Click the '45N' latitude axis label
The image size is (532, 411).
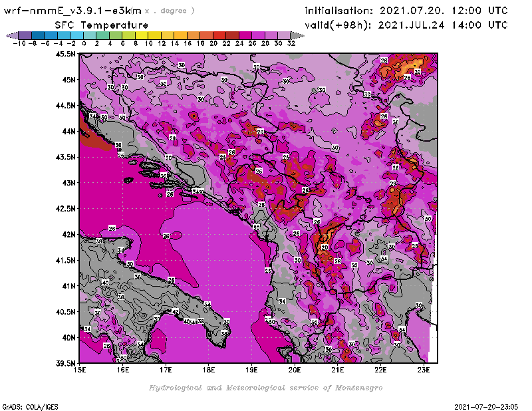click(68, 80)
